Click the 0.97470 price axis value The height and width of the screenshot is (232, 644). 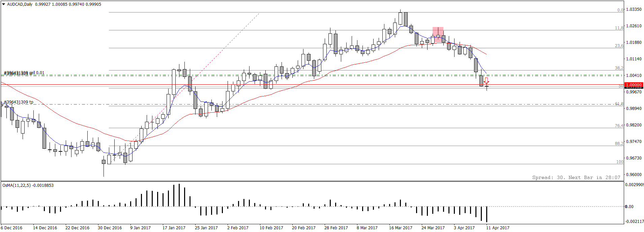click(x=634, y=142)
